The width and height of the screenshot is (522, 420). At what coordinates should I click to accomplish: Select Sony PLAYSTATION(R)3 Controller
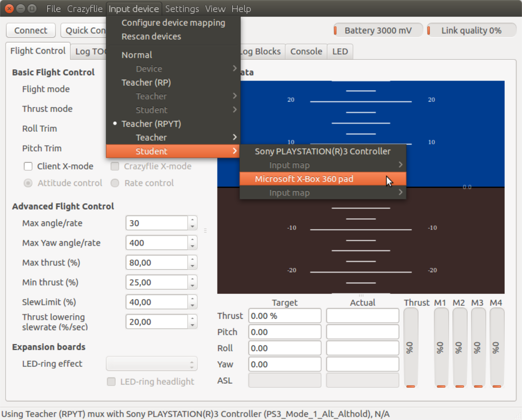323,151
